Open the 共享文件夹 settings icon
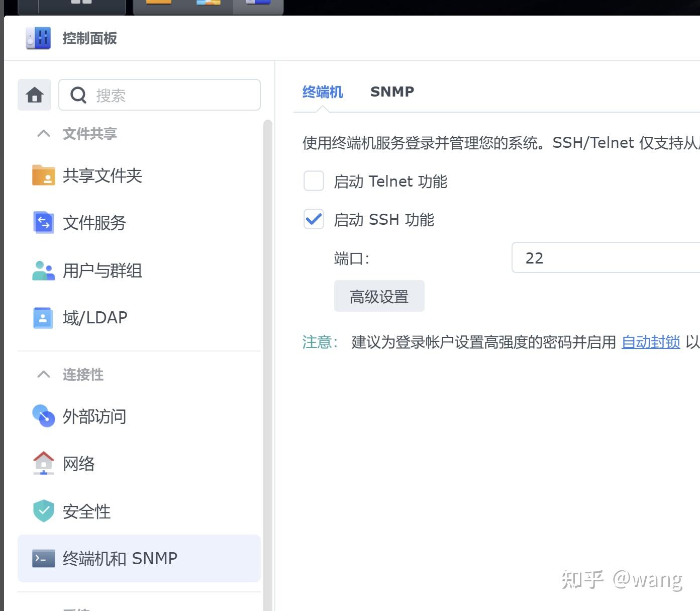Screen dimensions: 700x611 coord(43,176)
